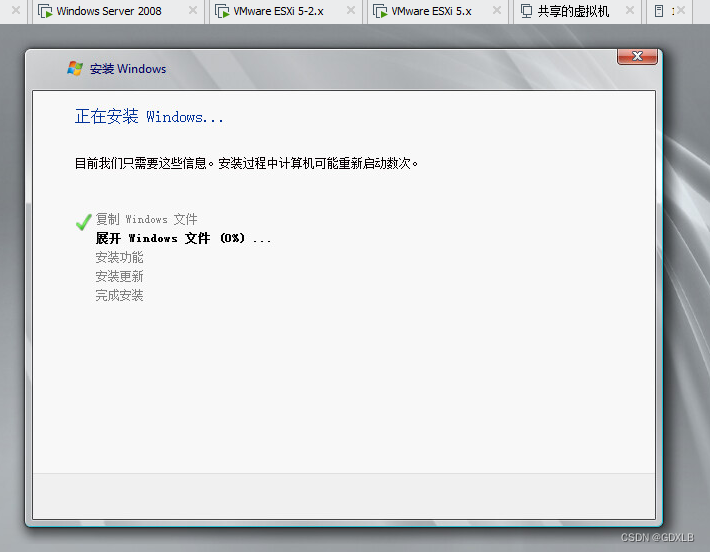The height and width of the screenshot is (552, 710).
Task: Close the VMware ESXi 5-2.x tab
Action: [x=351, y=10]
